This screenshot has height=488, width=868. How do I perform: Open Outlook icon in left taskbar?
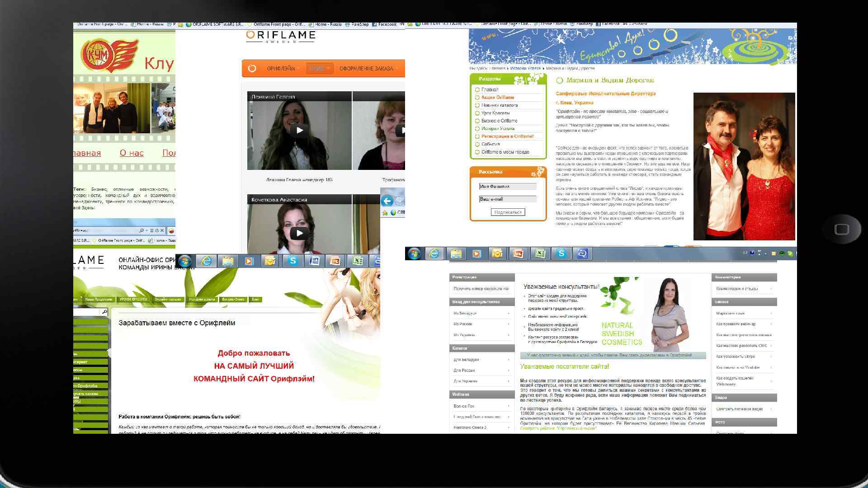tap(270, 261)
